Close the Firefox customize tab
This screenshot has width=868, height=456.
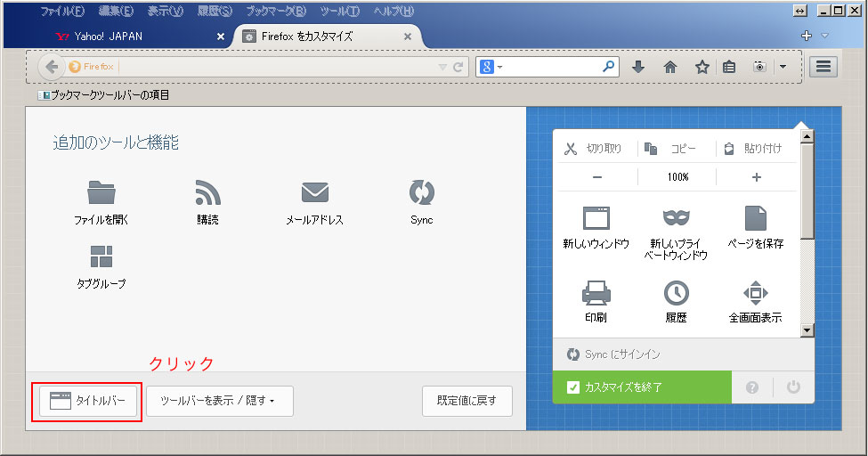pyautogui.click(x=408, y=37)
